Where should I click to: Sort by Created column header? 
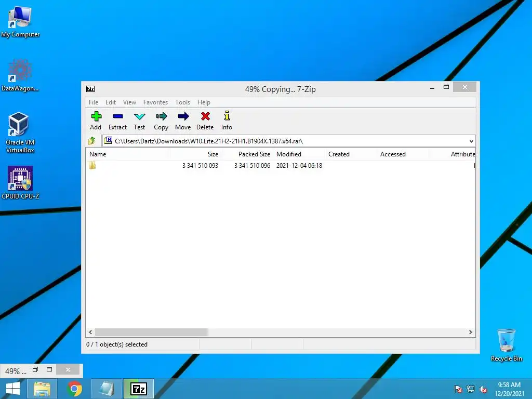[x=351, y=154]
